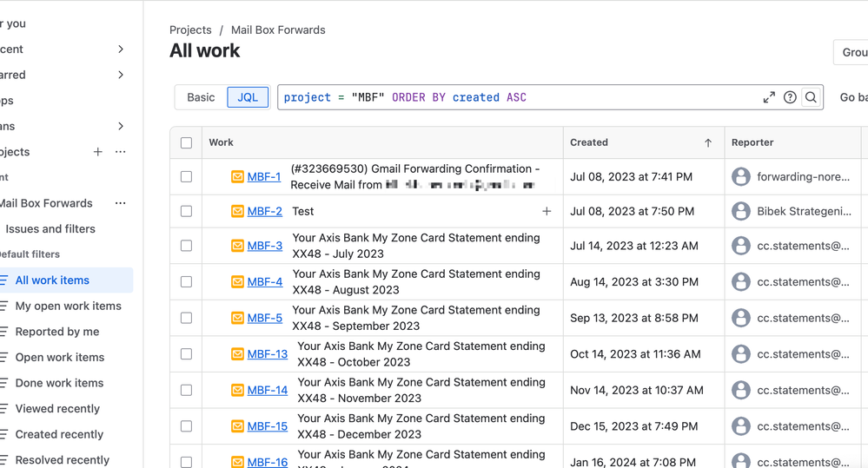Select the checkbox for MBF-1

[187, 176]
